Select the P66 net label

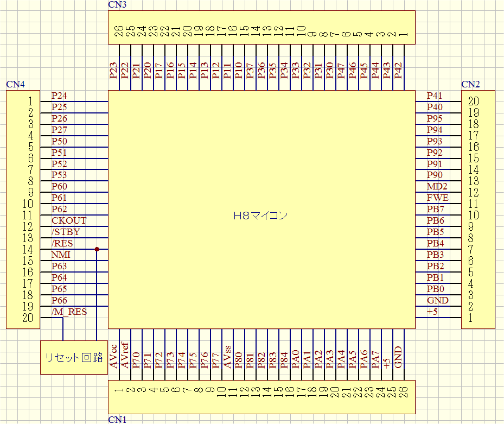click(x=59, y=300)
